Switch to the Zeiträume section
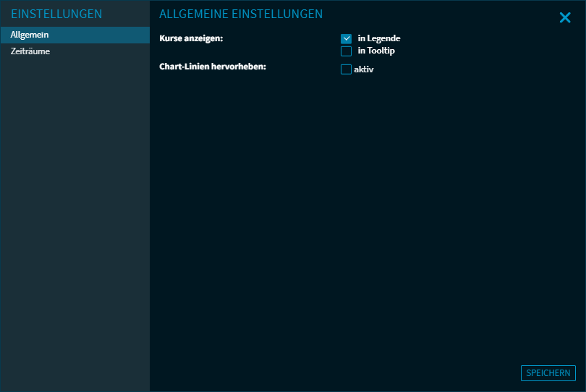 click(30, 51)
